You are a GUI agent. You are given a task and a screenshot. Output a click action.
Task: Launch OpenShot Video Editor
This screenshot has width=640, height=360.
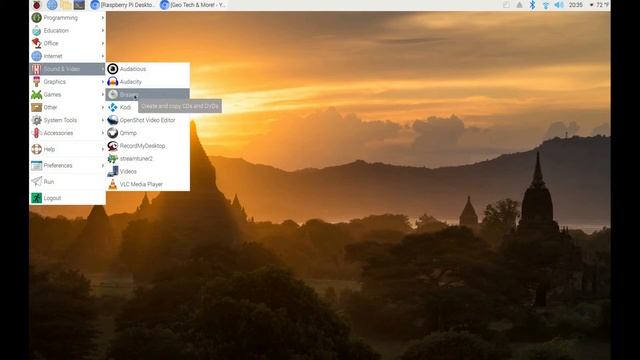tap(148, 120)
